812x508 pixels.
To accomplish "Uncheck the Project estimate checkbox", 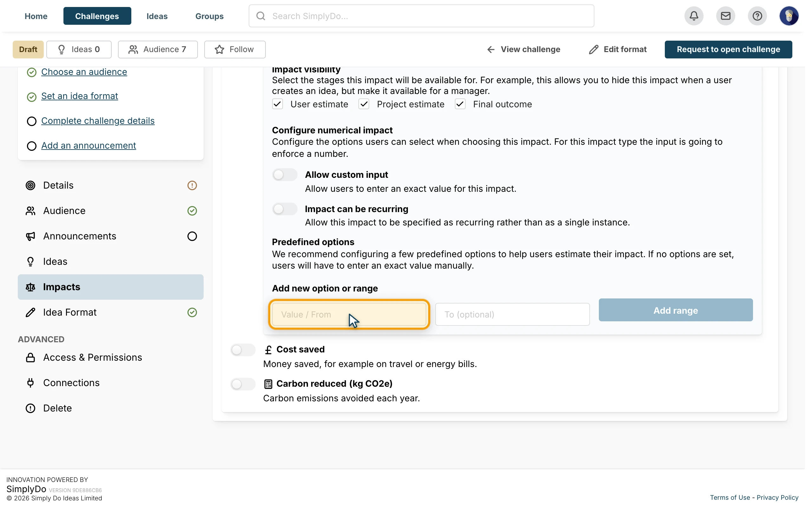I will coord(364,104).
